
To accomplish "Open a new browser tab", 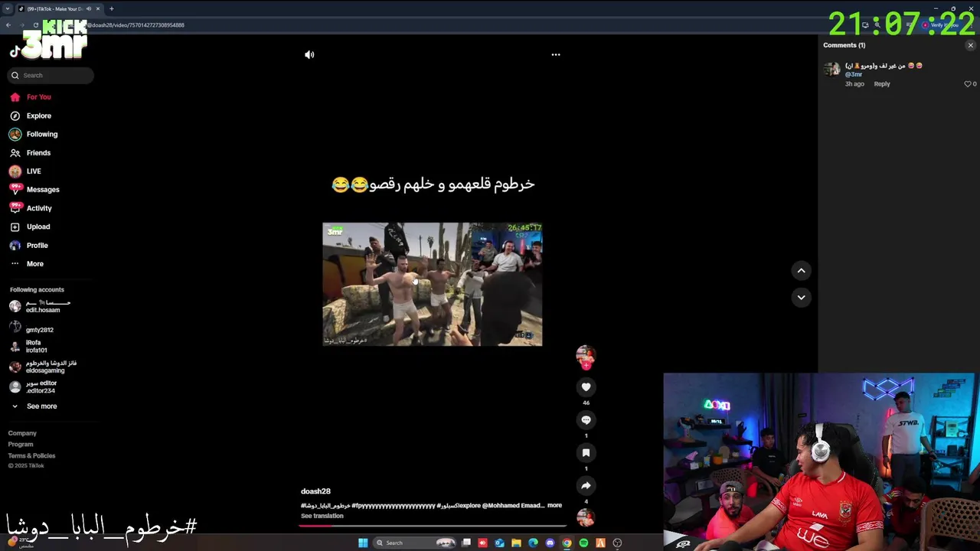I will (x=111, y=9).
